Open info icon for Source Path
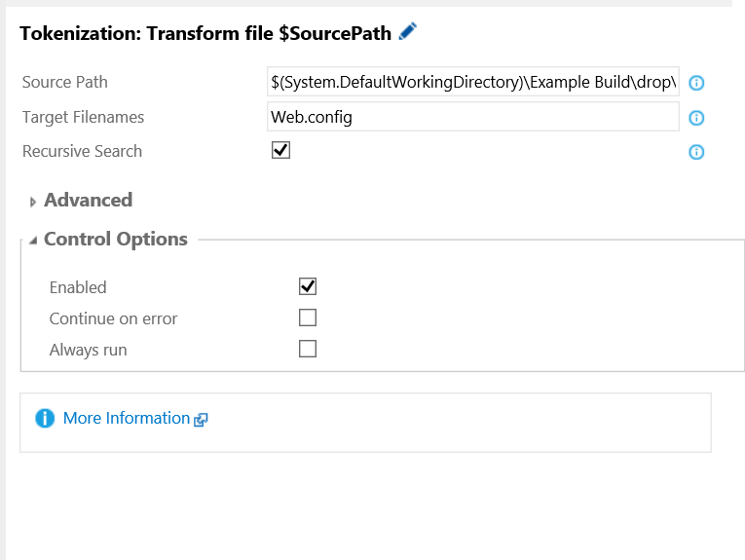Image resolution: width=745 pixels, height=560 pixels. pos(696,83)
